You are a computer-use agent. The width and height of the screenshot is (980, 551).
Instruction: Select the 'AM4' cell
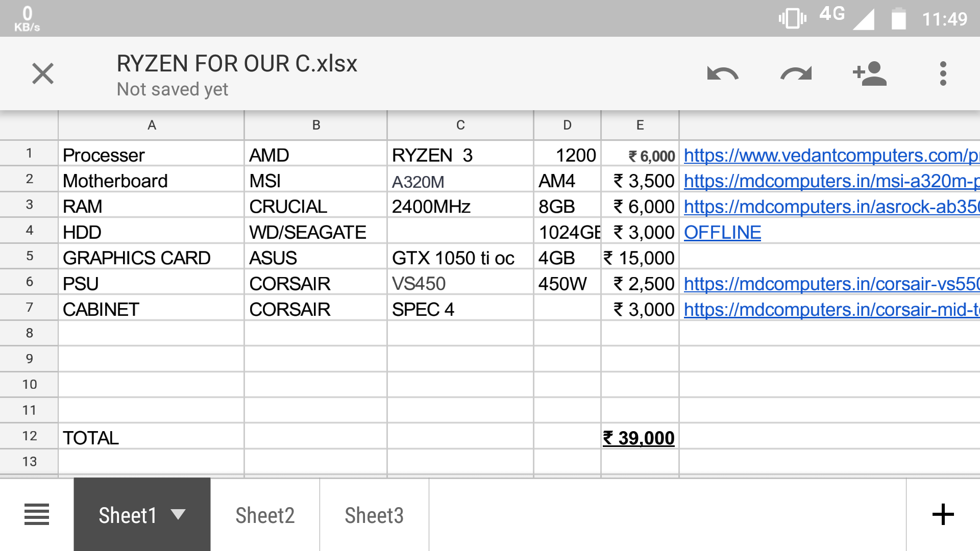[x=567, y=179]
